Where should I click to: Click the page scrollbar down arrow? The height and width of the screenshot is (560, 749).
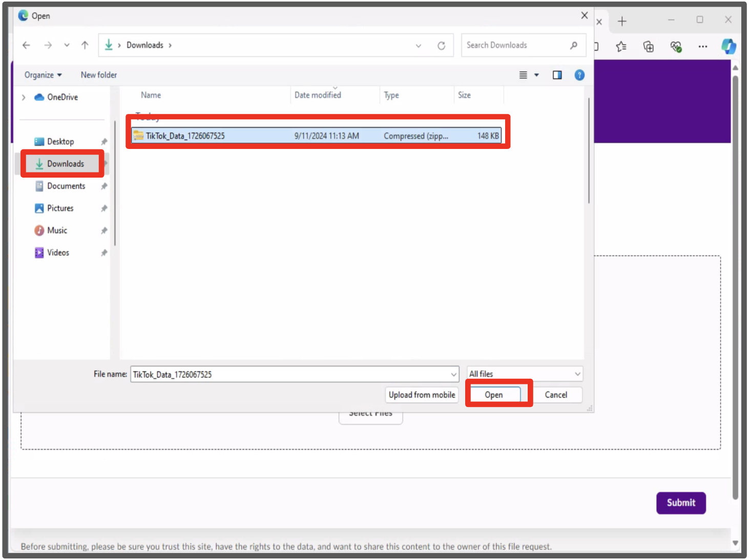point(735,543)
